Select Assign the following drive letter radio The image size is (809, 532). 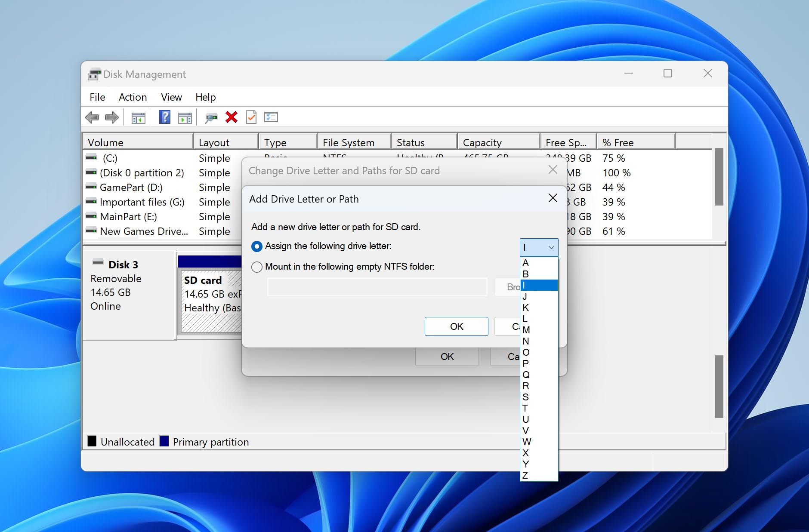point(256,246)
